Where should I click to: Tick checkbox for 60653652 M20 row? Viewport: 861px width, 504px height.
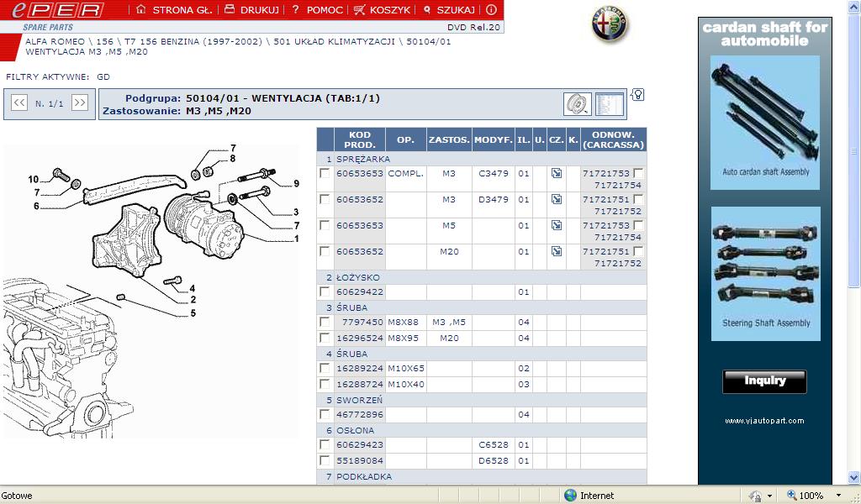point(325,251)
